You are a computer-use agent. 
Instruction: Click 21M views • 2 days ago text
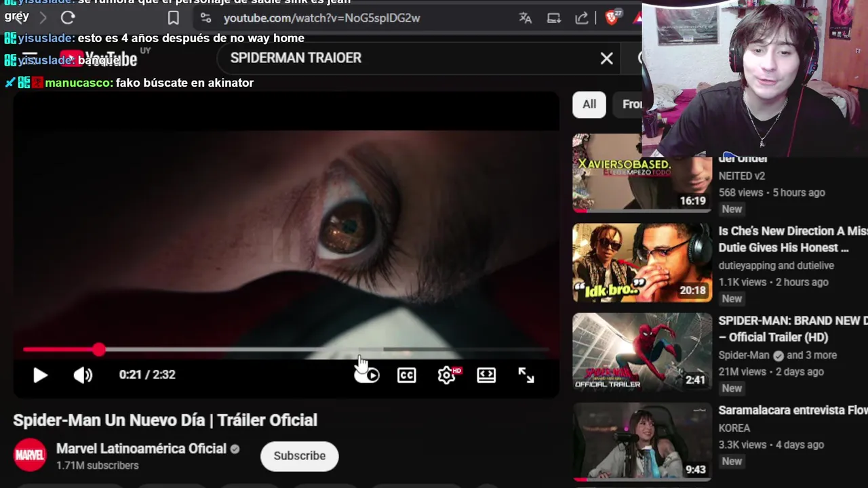click(771, 372)
